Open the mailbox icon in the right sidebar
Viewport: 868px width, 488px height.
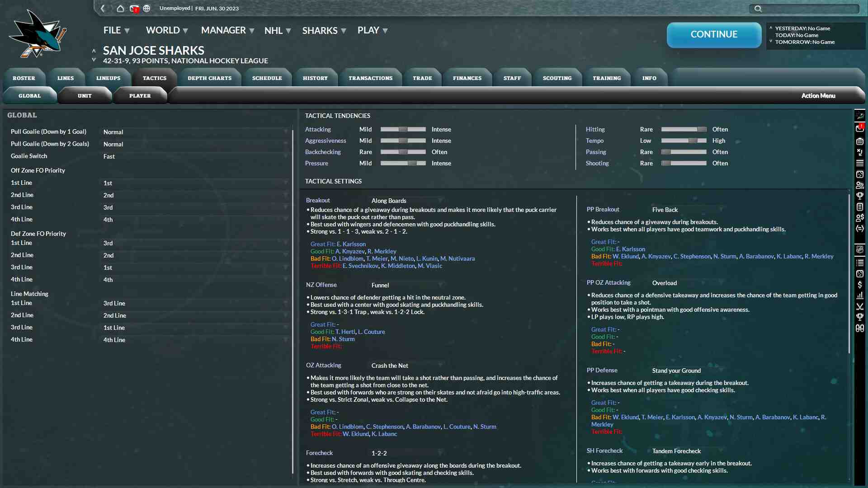pos(860,128)
